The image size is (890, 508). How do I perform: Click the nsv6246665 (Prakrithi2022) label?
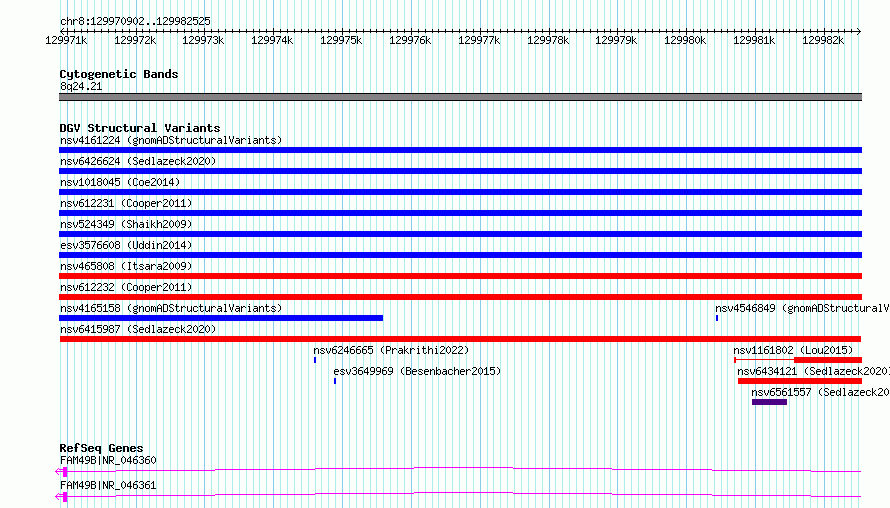[x=391, y=350]
